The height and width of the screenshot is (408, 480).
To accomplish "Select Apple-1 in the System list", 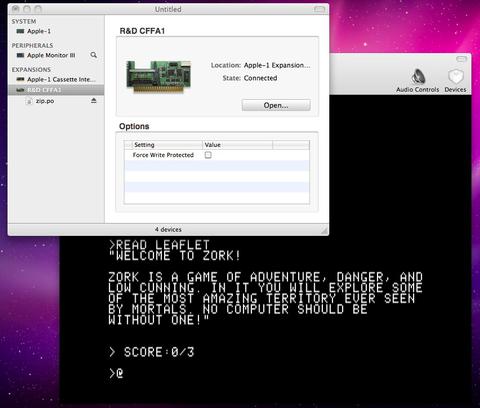I will pyautogui.click(x=56, y=31).
